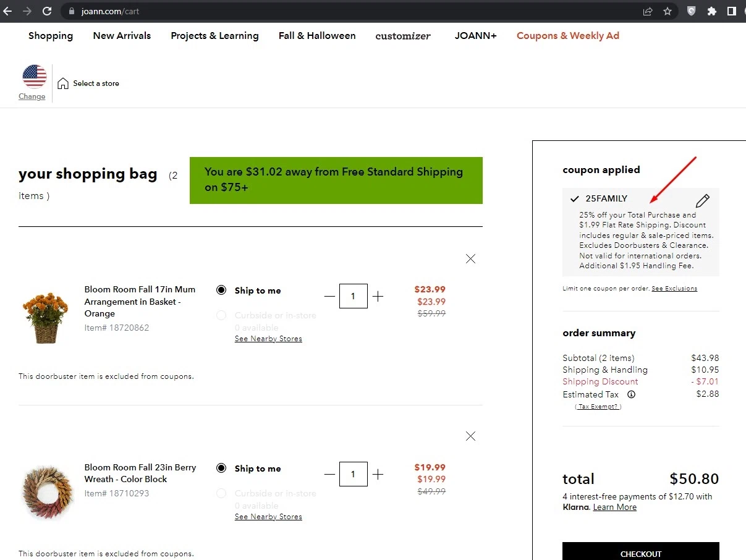Open the See Exclusions link

(x=674, y=289)
